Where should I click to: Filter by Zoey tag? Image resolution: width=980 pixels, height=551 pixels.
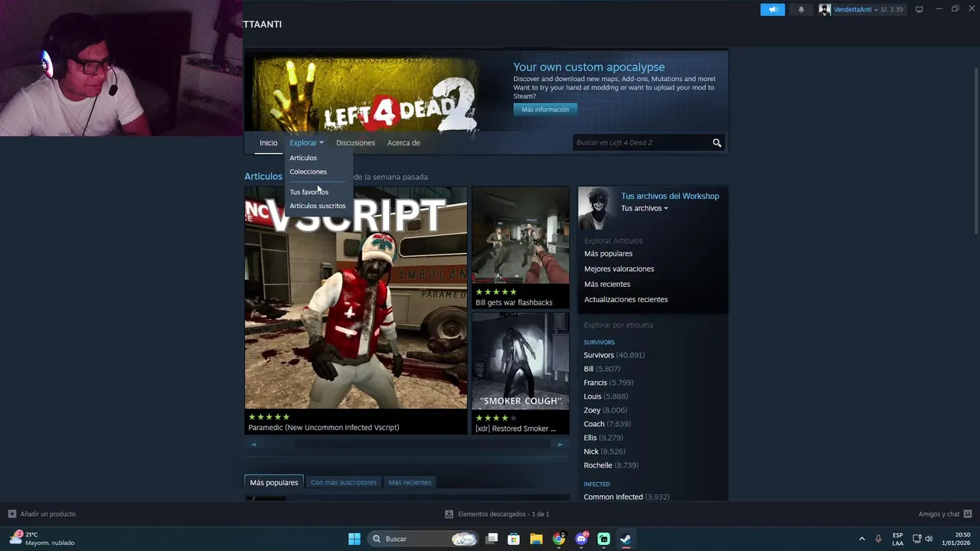coord(605,410)
